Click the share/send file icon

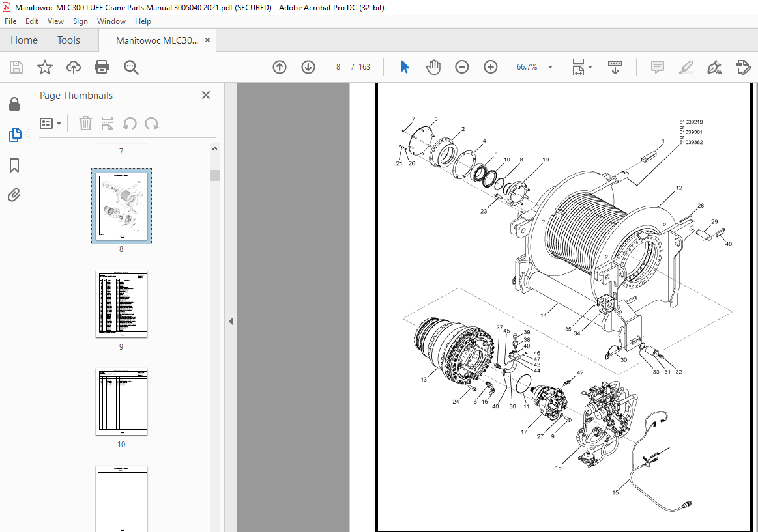click(x=743, y=67)
